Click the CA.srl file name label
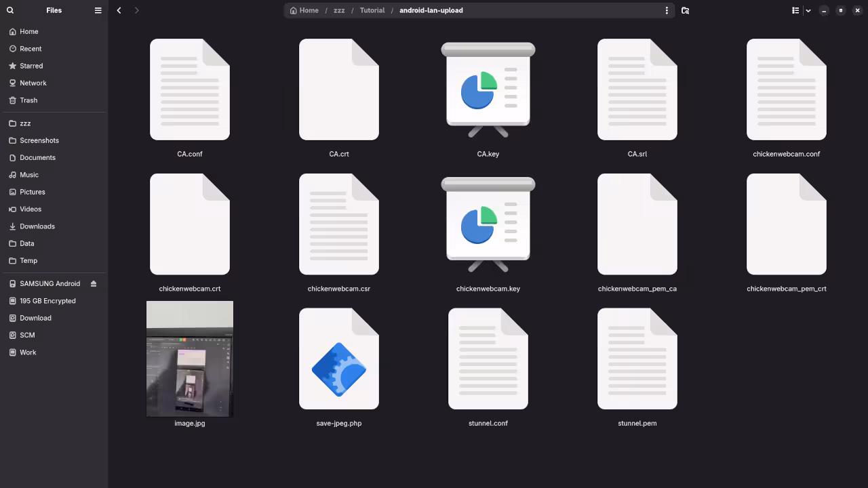868x488 pixels. point(637,154)
